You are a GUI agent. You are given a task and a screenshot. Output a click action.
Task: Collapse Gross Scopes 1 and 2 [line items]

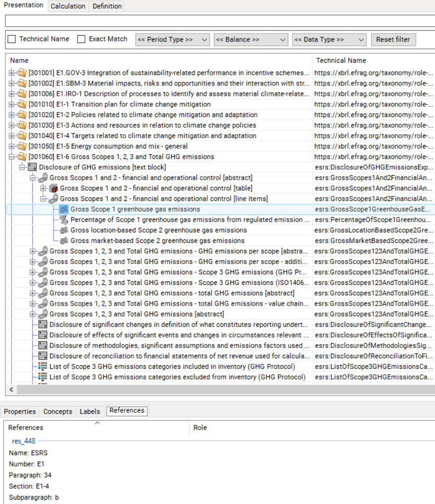[43, 198]
